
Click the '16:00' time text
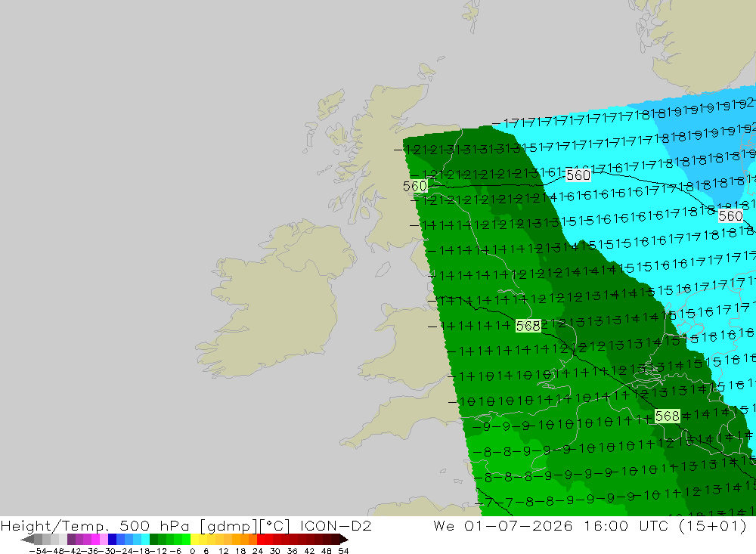606,525
